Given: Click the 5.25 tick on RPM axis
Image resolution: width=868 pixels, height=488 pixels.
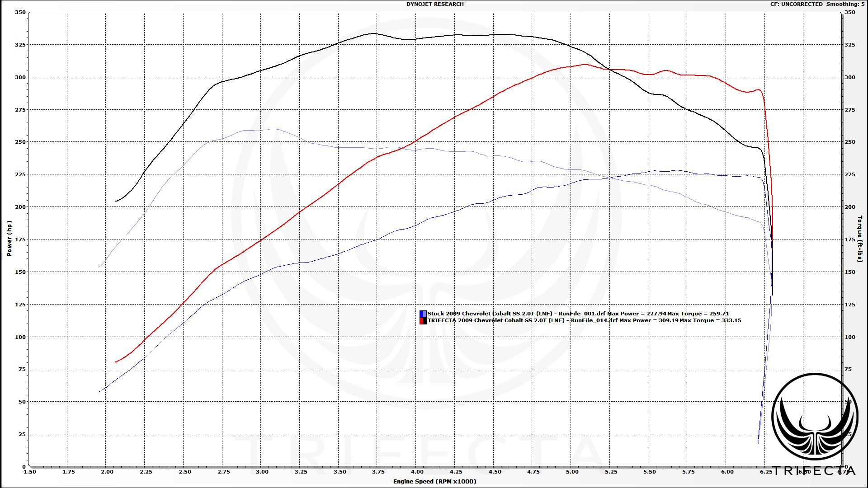Looking at the screenshot, I should (611, 472).
